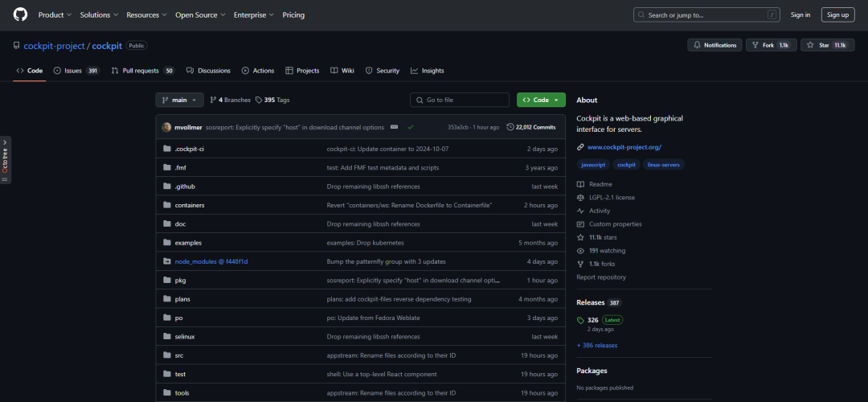
Task: Click the pkg folder icon
Action: pyautogui.click(x=166, y=280)
